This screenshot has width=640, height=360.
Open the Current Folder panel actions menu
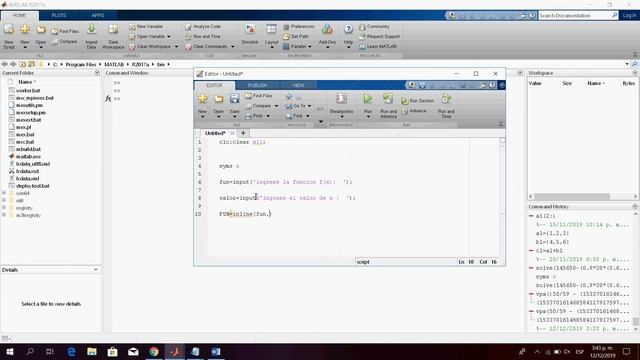coord(97,73)
